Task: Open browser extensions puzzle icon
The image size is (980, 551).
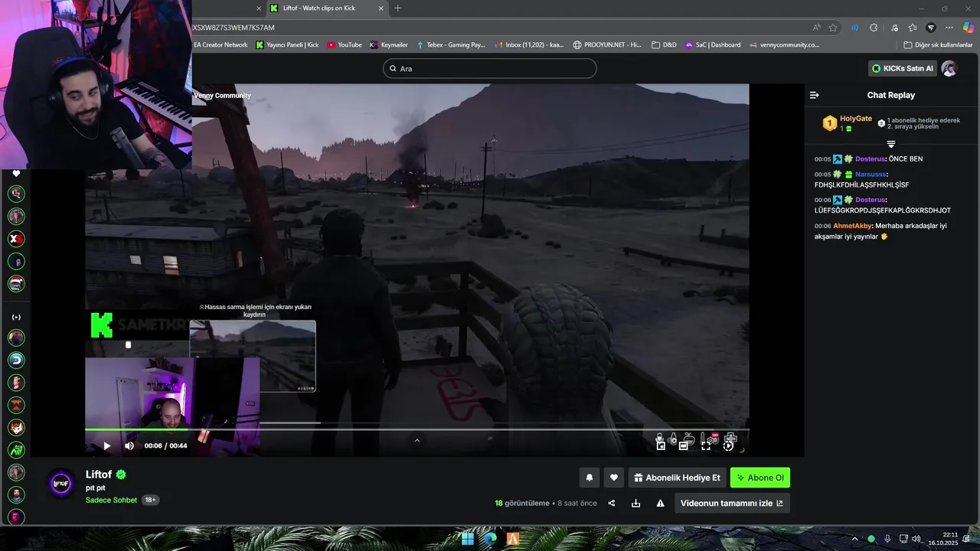Action: [x=874, y=28]
